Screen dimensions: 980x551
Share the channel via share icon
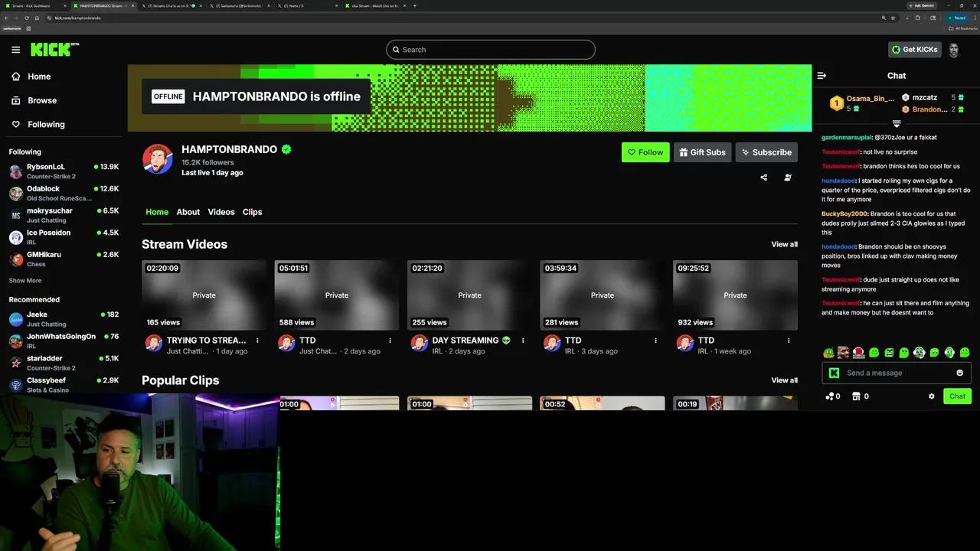pos(763,178)
